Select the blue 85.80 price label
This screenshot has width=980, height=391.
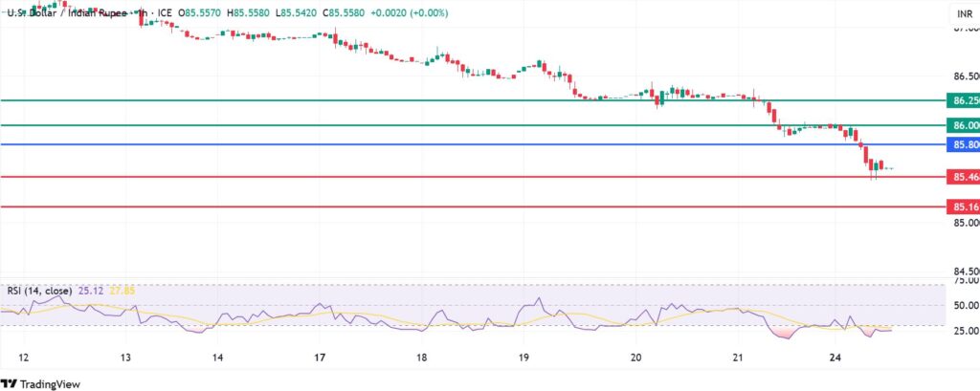(962, 145)
